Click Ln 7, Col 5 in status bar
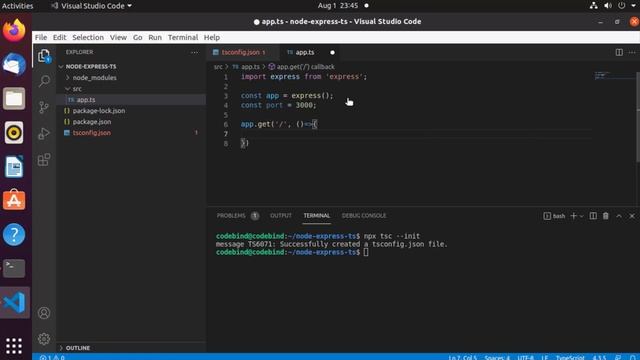The width and height of the screenshot is (640, 360). [463, 358]
